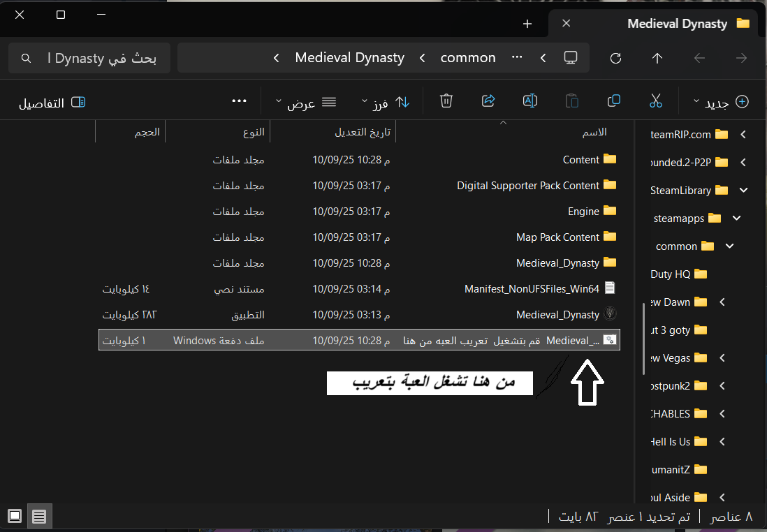Rename the selected file
The width and height of the screenshot is (767, 532).
(x=529, y=101)
